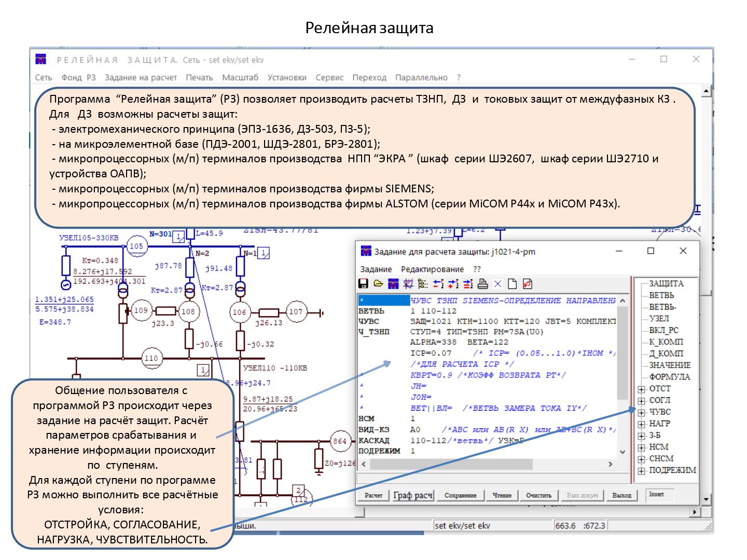Screen dimensions: 747x560
Task: Expand the ЧУВС tree node
Action: point(642,413)
